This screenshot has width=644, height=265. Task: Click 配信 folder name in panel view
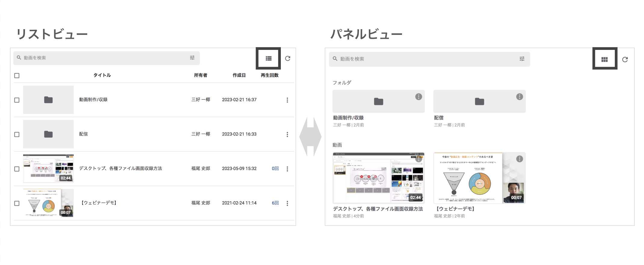click(x=439, y=118)
